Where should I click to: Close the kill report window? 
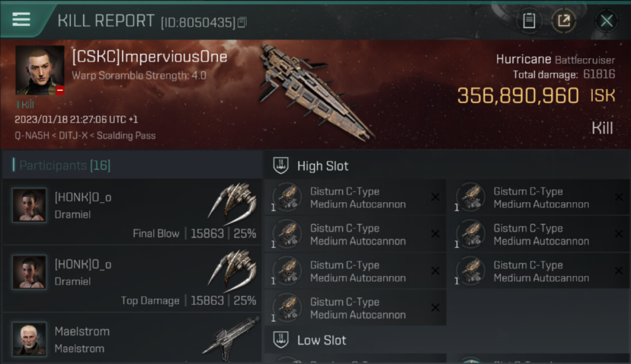(x=606, y=21)
